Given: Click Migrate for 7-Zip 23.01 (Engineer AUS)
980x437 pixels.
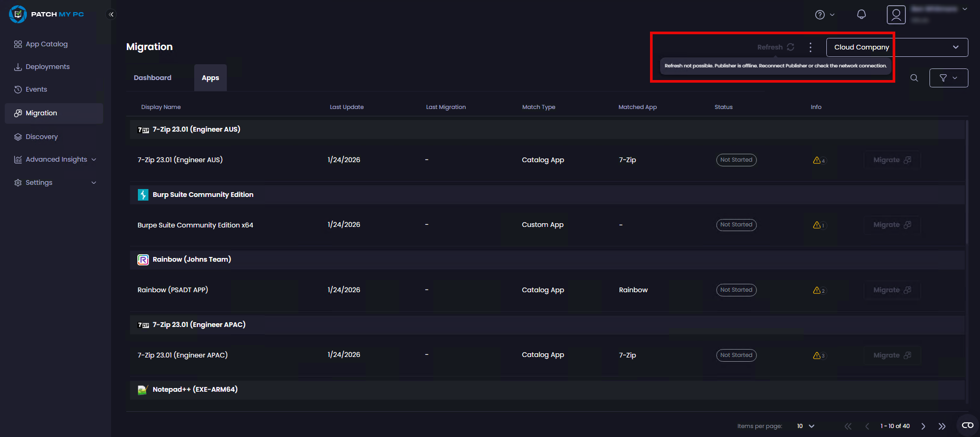Looking at the screenshot, I should pyautogui.click(x=892, y=160).
